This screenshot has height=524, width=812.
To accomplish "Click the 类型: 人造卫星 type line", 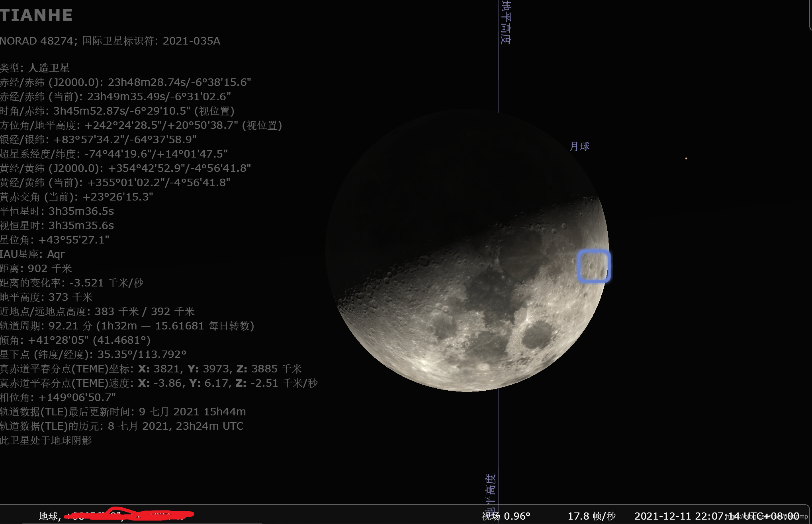I will click(35, 68).
